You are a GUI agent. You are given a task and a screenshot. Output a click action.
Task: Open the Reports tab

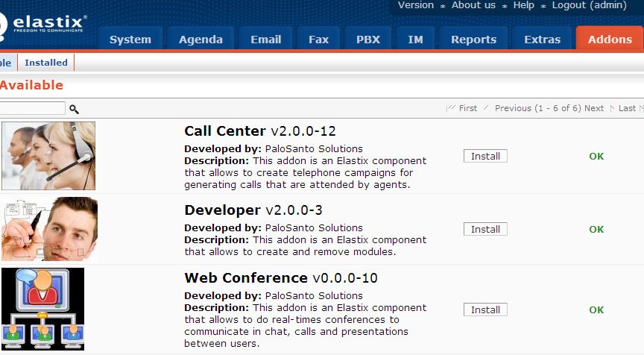[x=473, y=39]
